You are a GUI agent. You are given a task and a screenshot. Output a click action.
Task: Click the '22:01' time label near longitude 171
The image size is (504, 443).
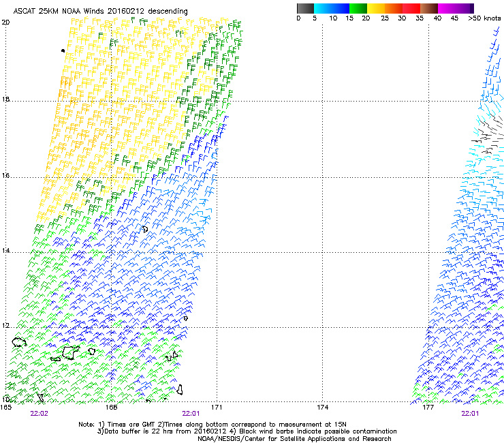(191, 414)
